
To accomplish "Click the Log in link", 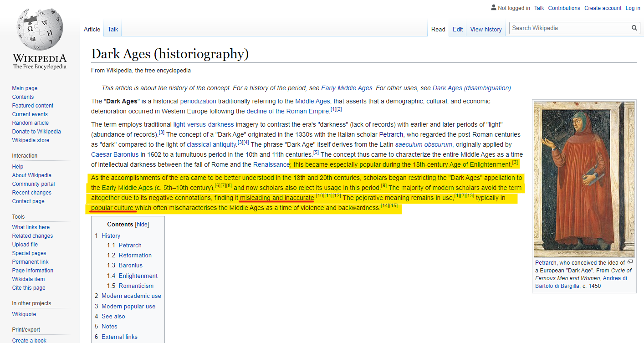I will coord(633,8).
